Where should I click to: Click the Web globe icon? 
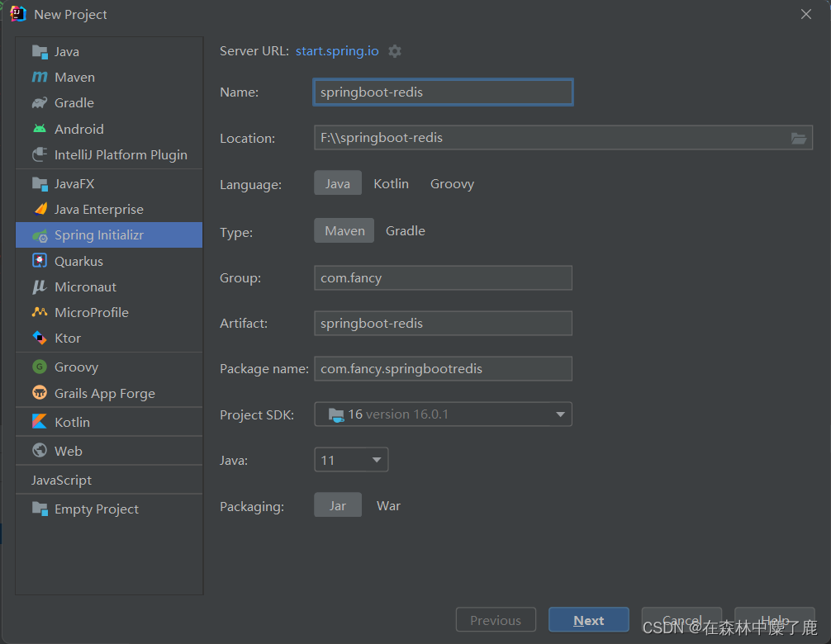[40, 450]
